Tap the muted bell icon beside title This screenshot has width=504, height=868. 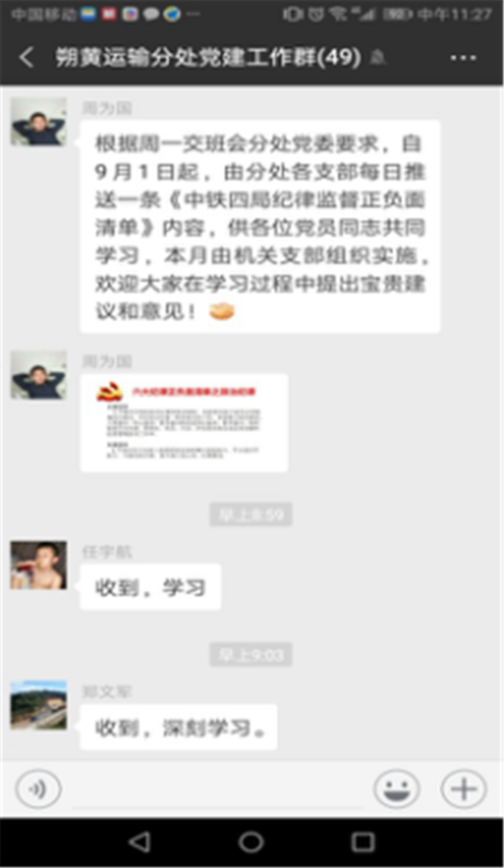378,58
